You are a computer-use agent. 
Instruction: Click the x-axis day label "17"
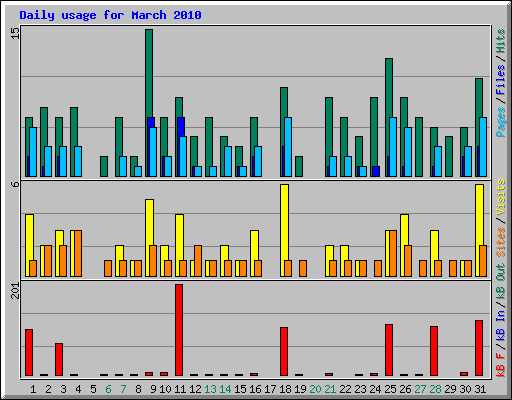270,389
